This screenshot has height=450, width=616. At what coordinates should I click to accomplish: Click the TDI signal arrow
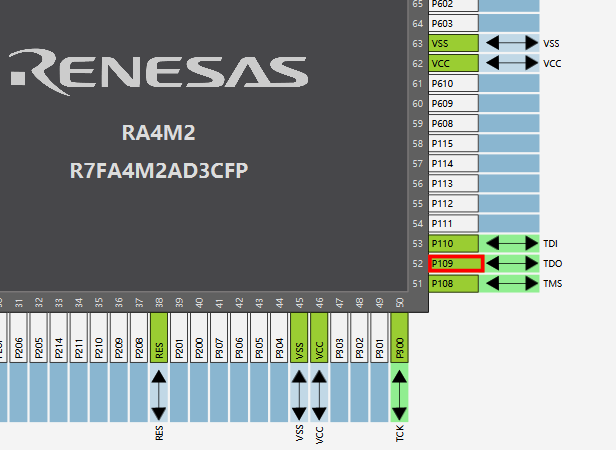point(512,244)
